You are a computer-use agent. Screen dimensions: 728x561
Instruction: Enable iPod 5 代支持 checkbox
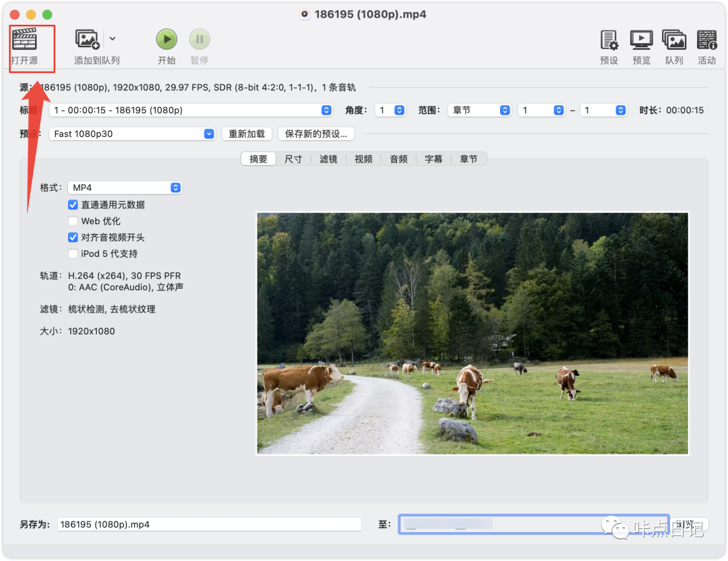73,254
